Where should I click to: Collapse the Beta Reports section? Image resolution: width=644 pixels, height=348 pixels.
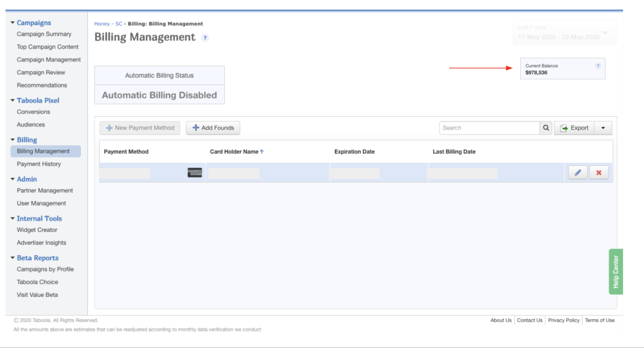13,258
